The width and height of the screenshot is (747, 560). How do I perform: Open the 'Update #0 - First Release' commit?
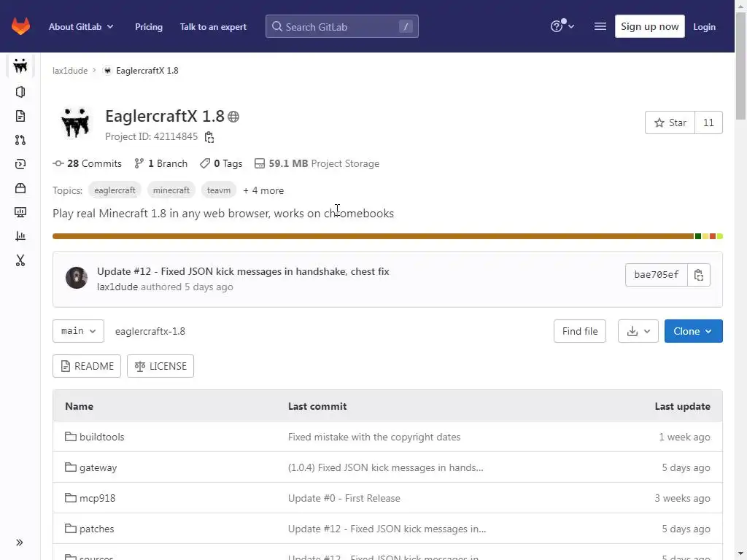point(344,498)
